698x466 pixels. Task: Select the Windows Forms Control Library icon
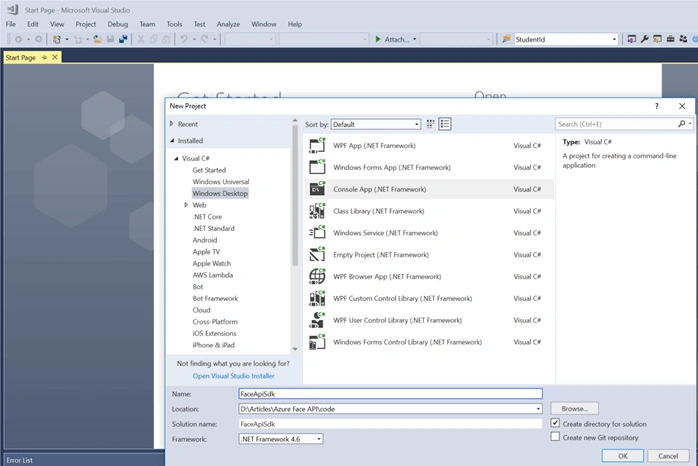(x=317, y=342)
